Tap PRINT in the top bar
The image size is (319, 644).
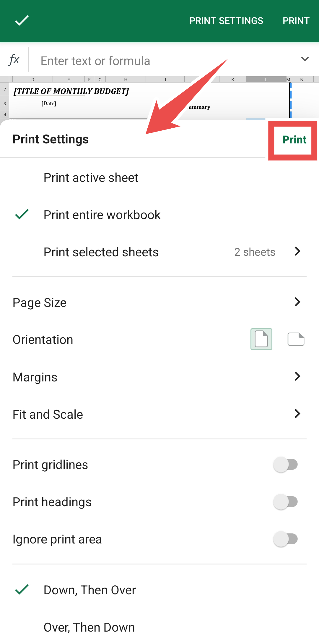point(296,21)
